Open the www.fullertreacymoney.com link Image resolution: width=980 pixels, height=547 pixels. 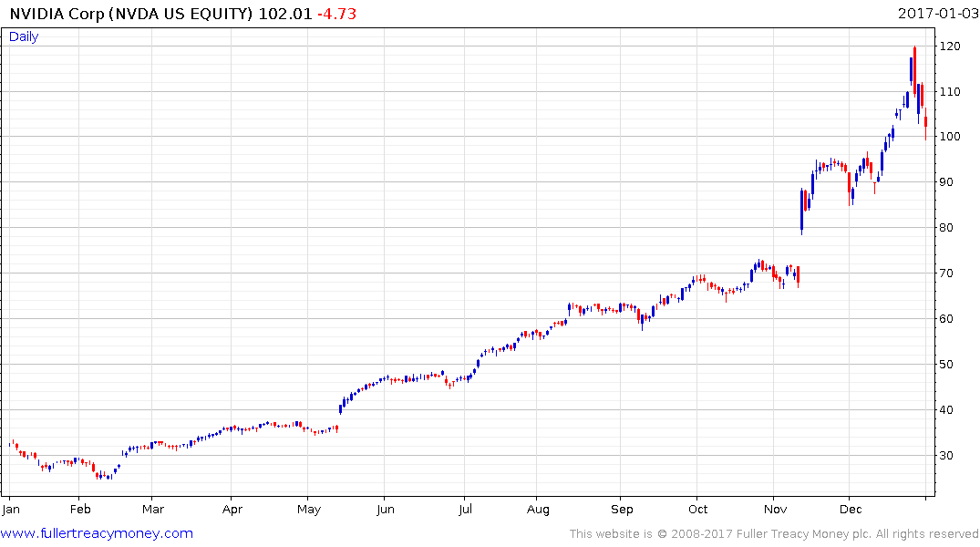(97, 533)
